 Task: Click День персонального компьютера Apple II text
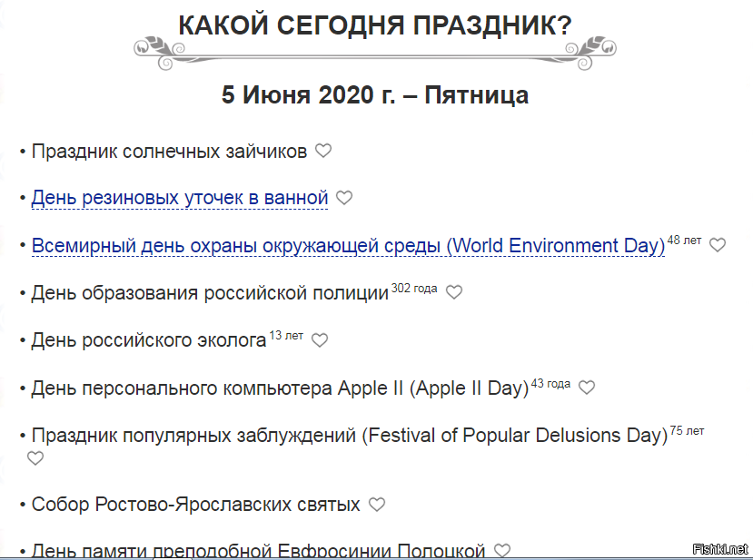coord(279,388)
